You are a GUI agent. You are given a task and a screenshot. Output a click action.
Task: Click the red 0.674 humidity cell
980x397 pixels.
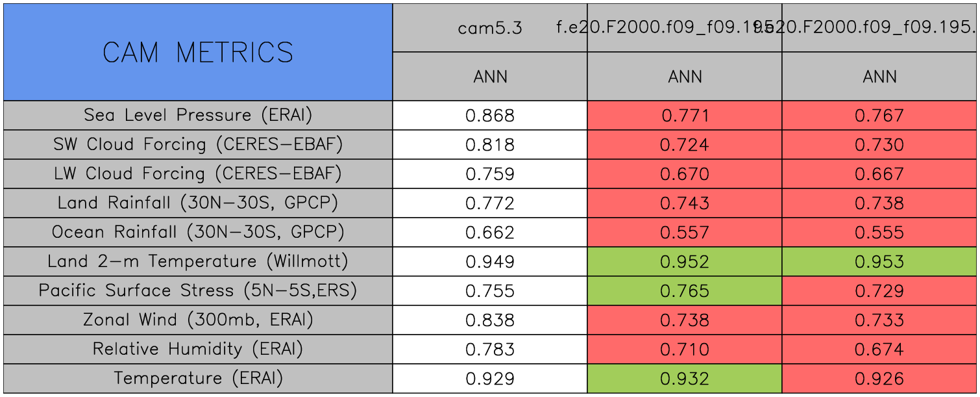(x=879, y=350)
